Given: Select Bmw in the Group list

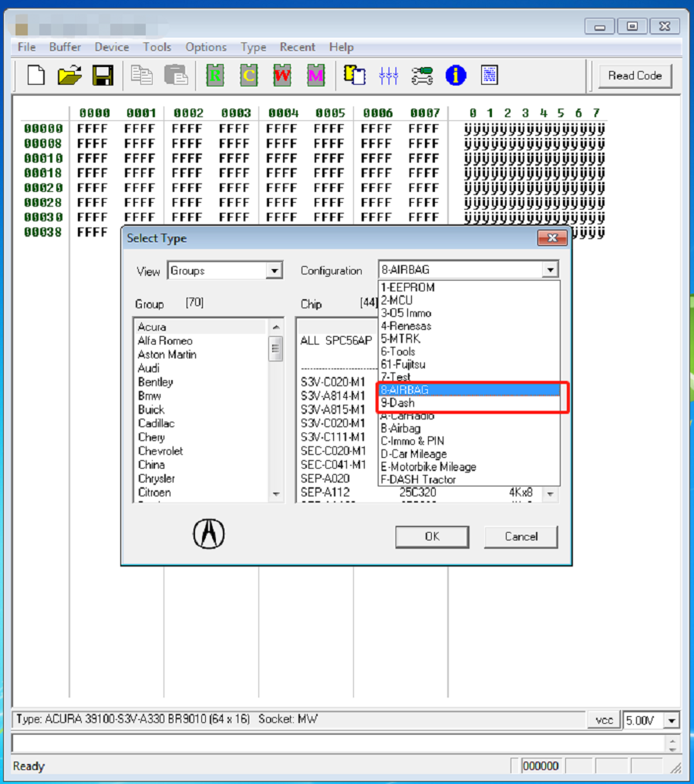Looking at the screenshot, I should 201,396.
